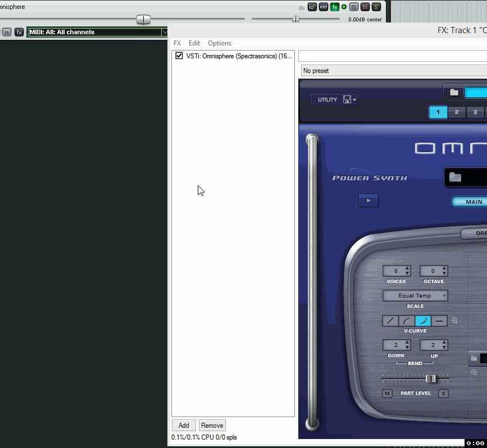This screenshot has height=448, width=487.
Task: Open the Edit menu in FX window
Action: pos(194,43)
